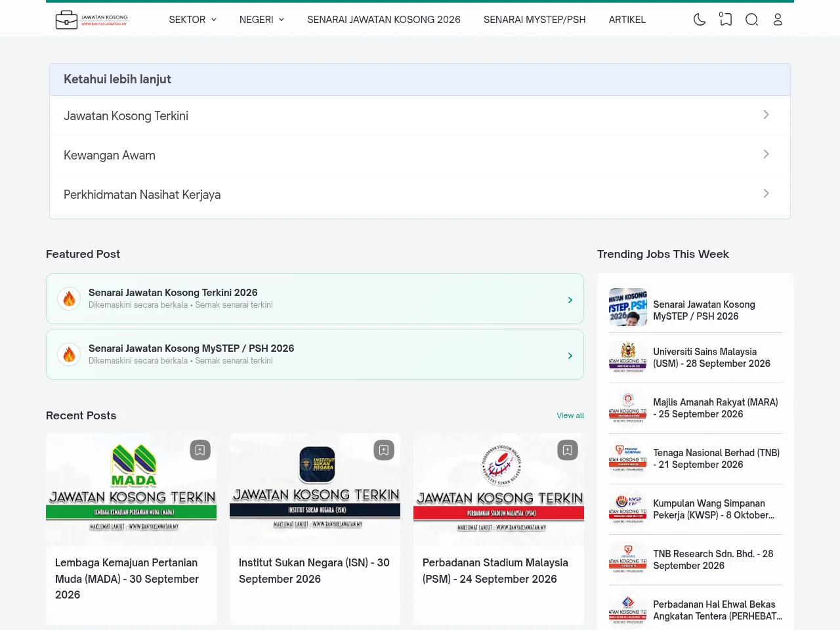Open featured post Senarai Jawatan Kosong MySTEP / PSH 2026
Image resolution: width=840 pixels, height=630 pixels.
(315, 354)
